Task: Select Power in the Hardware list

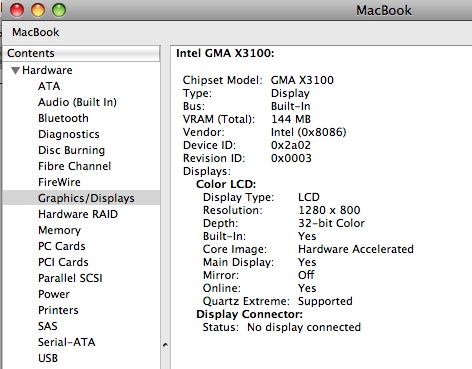Action: pyautogui.click(x=54, y=294)
